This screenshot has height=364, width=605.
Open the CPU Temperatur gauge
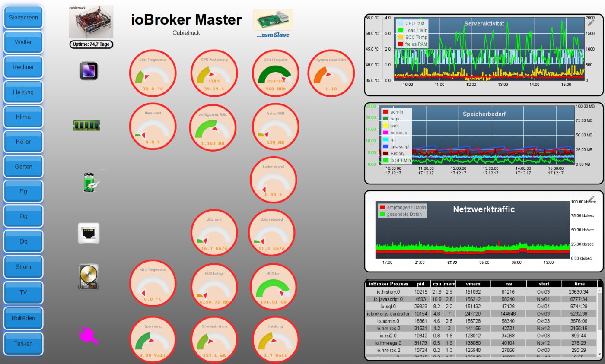153,73
